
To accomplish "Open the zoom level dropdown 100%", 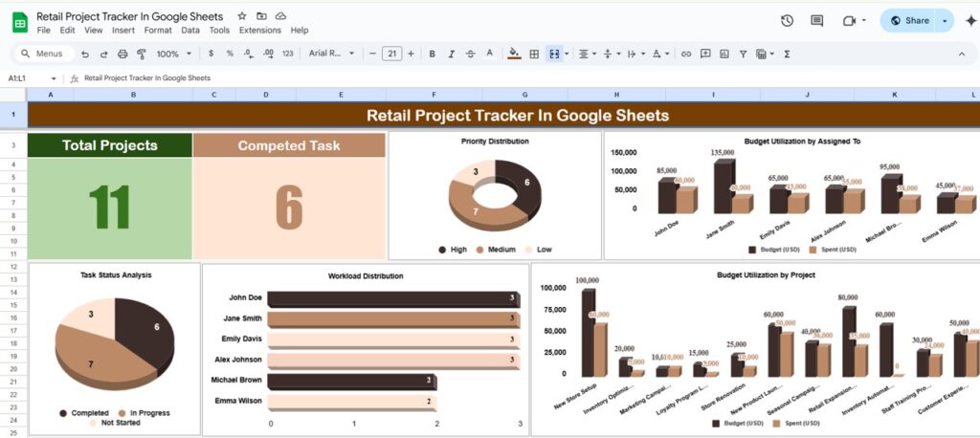I will (x=174, y=55).
